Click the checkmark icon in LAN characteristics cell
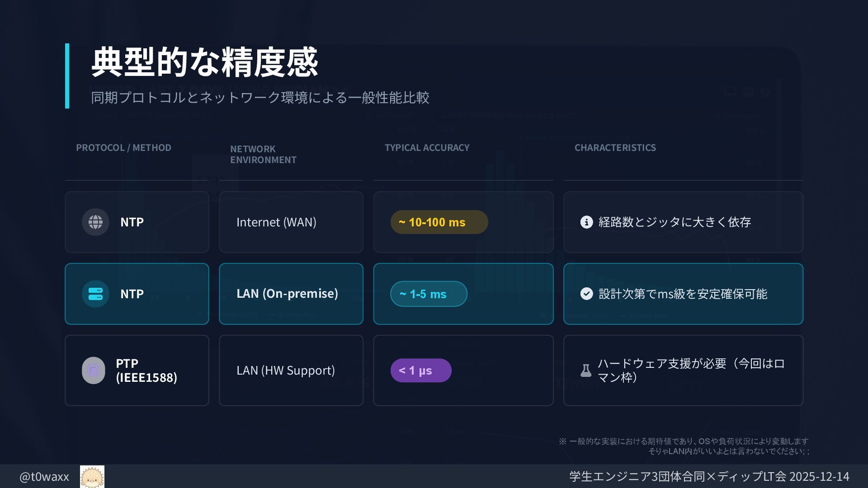 [586, 294]
